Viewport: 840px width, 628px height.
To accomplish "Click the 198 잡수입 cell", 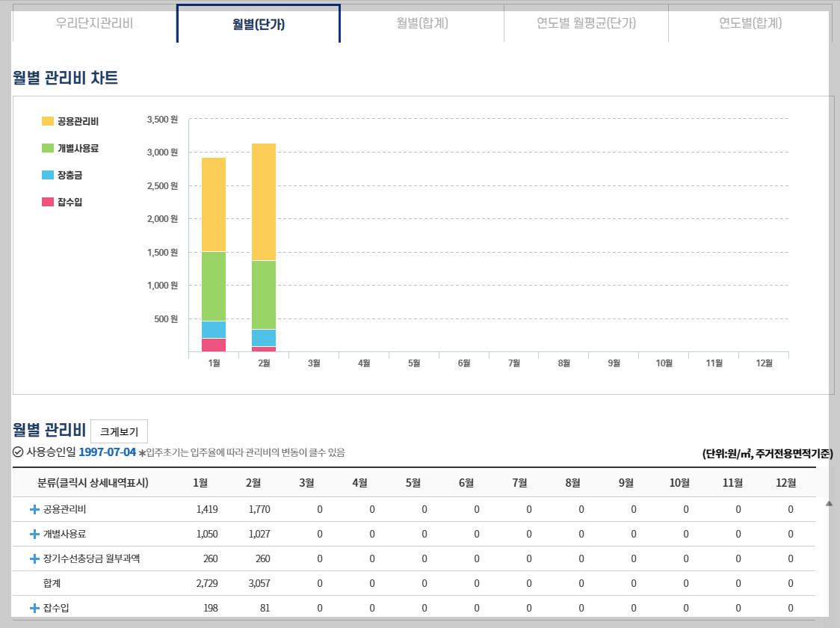I will 211,608.
